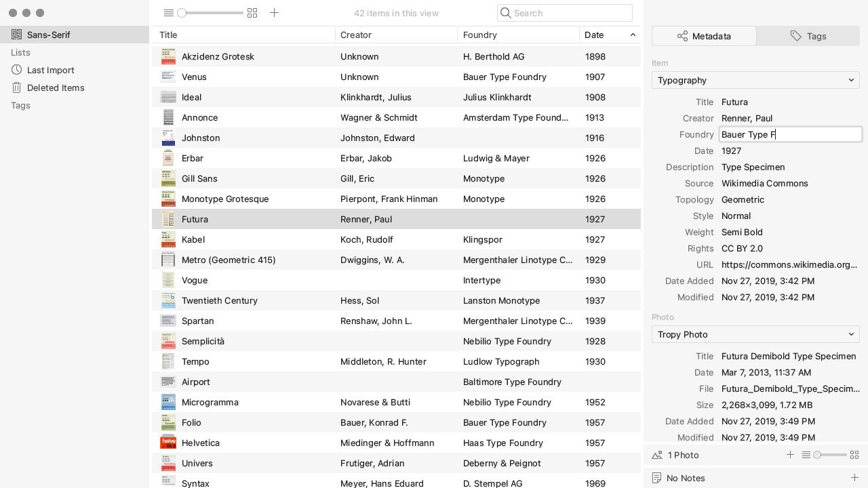868x488 pixels.
Task: Click the plus icon to add item
Action: click(274, 13)
